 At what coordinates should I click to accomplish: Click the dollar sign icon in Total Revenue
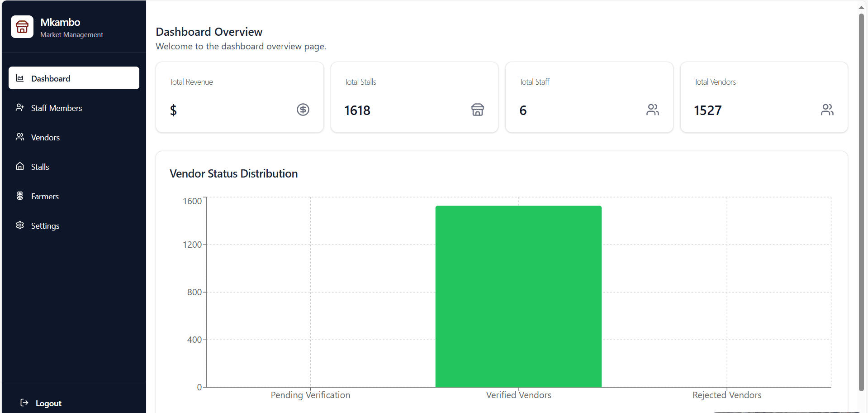tap(303, 110)
